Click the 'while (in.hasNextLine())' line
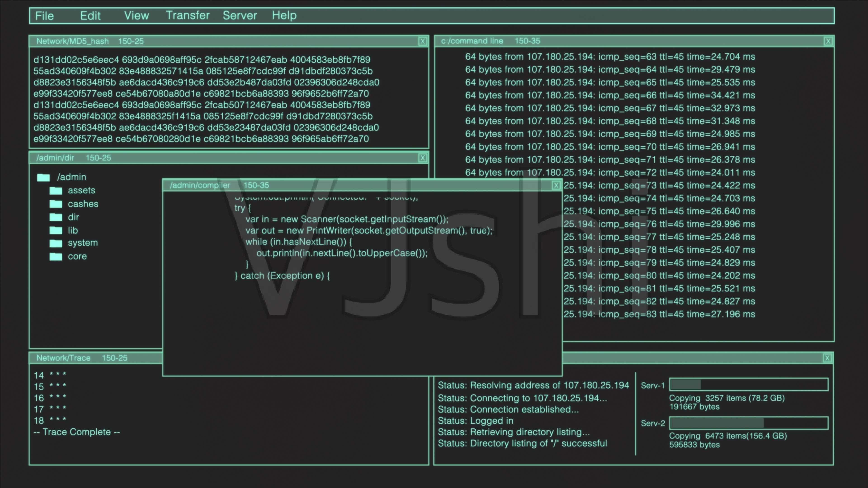This screenshot has height=488, width=868. (299, 242)
